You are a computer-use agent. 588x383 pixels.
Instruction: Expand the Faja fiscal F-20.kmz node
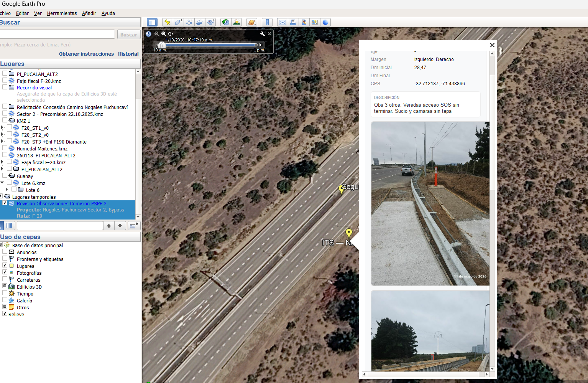point(2,162)
